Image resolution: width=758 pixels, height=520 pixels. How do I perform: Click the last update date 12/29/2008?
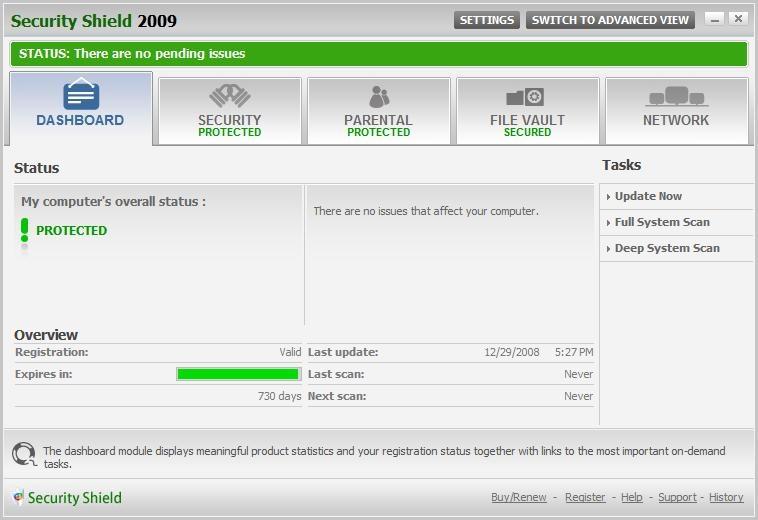pyautogui.click(x=512, y=352)
